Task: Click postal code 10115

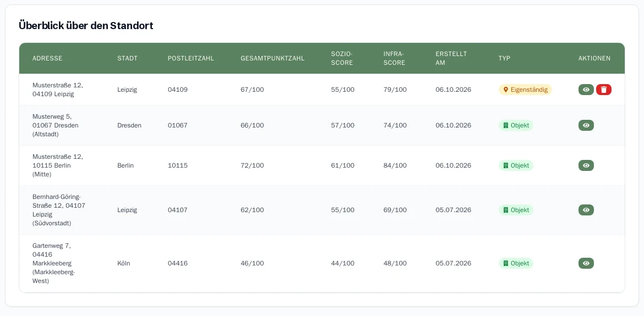Action: click(x=178, y=165)
